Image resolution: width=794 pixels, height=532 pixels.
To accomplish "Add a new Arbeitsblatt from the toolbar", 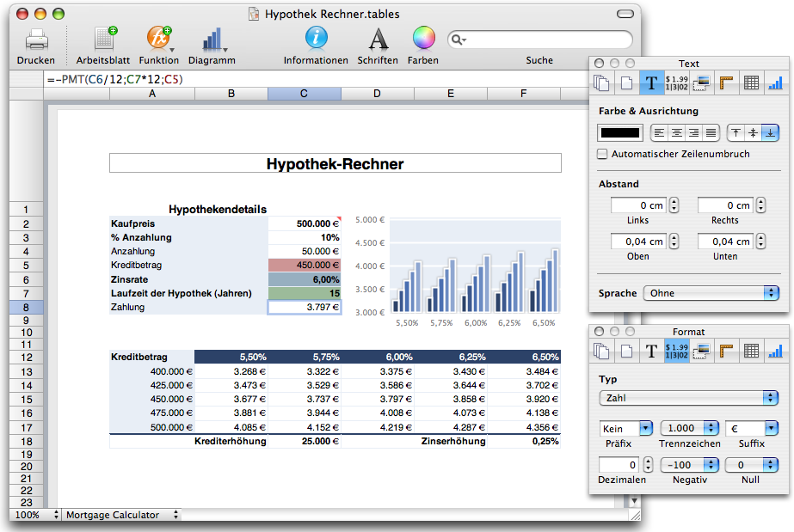I will (103, 39).
